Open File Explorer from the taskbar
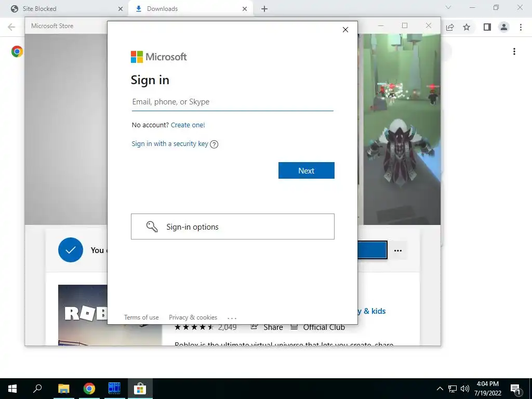 pyautogui.click(x=63, y=389)
